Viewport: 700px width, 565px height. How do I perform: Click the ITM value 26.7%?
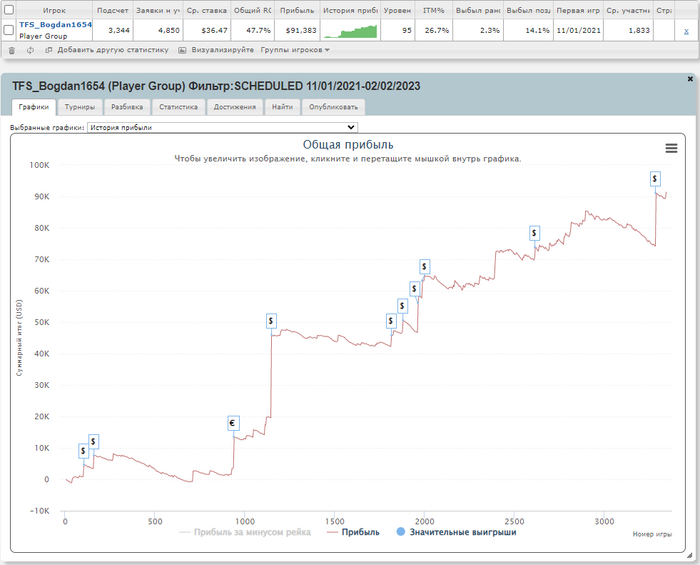coord(437,30)
